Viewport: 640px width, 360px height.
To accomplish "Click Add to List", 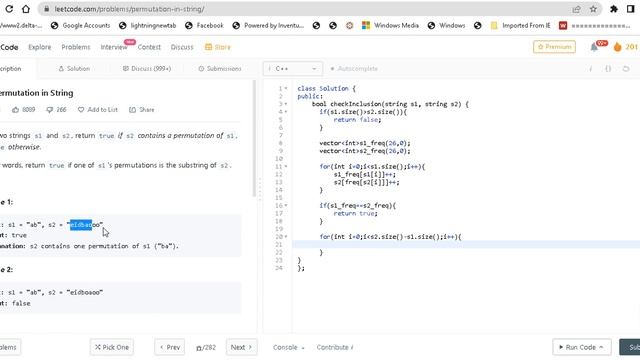I will pos(98,109).
